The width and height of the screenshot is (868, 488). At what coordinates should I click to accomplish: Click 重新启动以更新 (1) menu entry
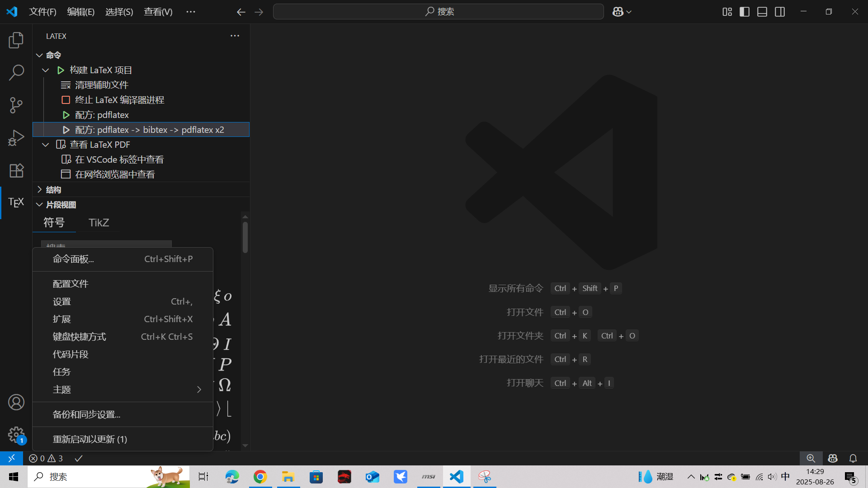tap(90, 439)
